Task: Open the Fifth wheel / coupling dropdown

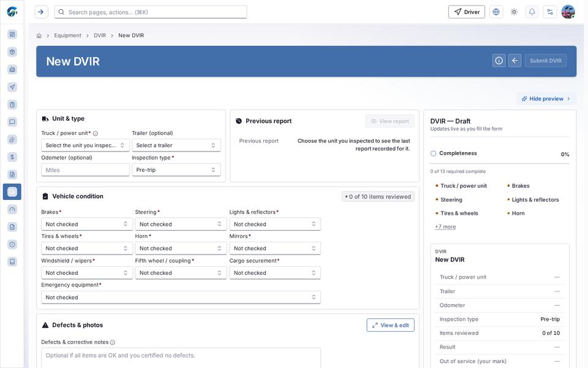Action: point(181,273)
